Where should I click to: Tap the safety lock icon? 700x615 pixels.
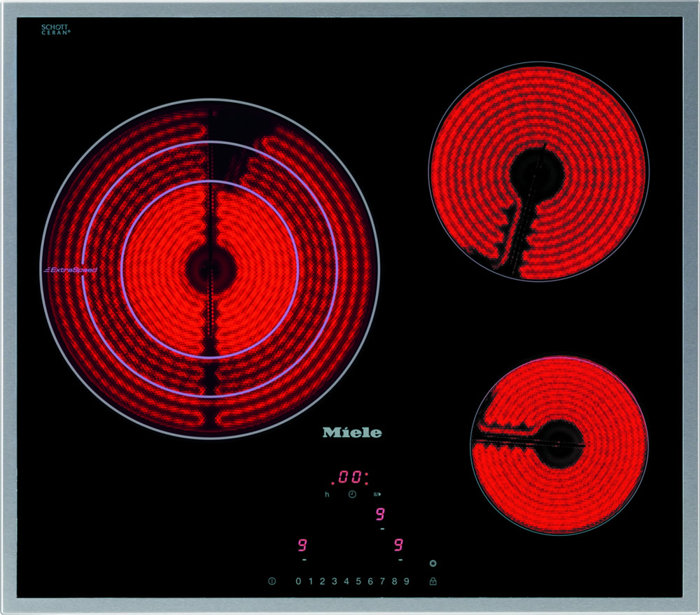(x=433, y=581)
